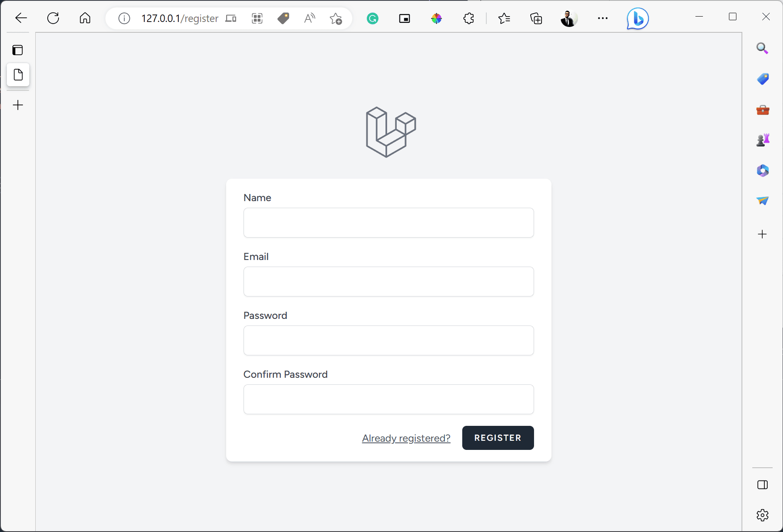The image size is (783, 532).
Task: Open search in the right sidebar
Action: (x=763, y=48)
